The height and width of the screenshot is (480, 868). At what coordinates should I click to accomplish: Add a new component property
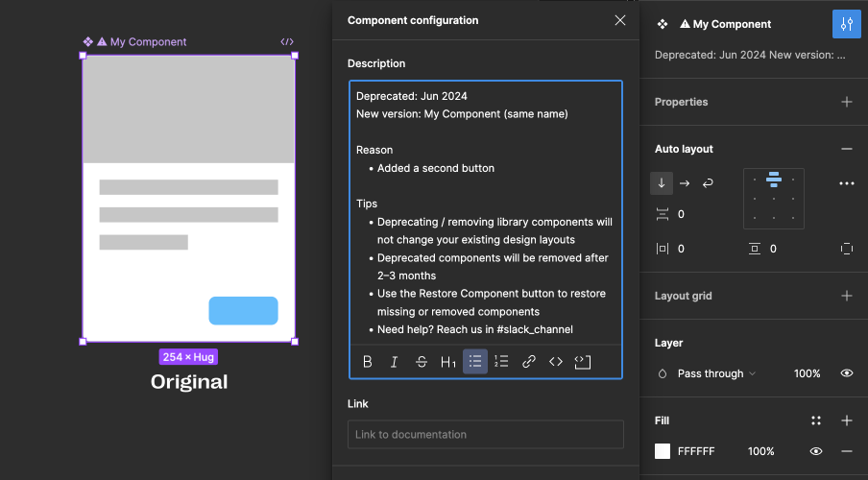pos(846,102)
